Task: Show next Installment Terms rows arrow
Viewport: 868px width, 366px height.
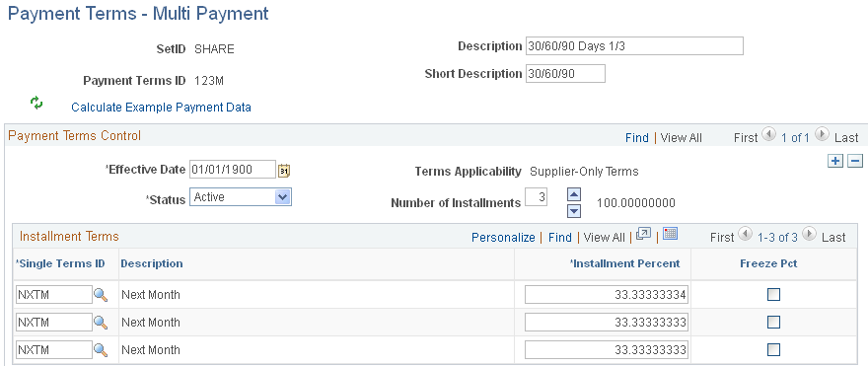Action: (x=810, y=234)
